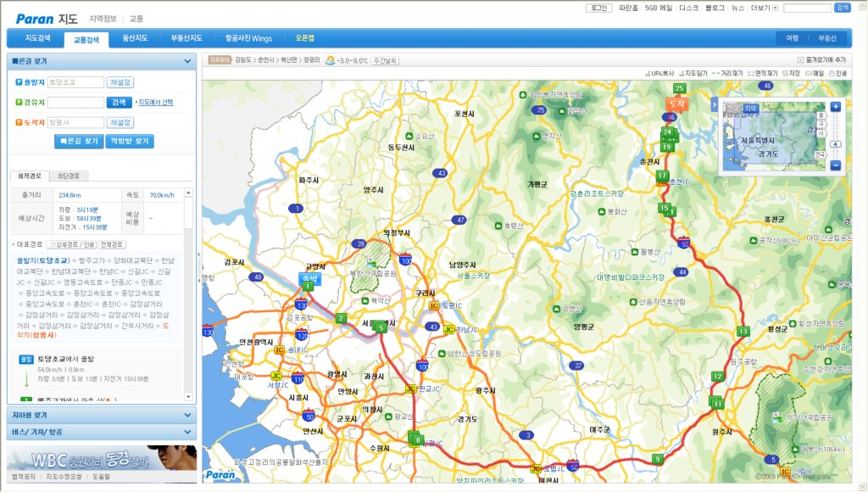Click the WBC 응원하러 동경 banner

tap(102, 458)
